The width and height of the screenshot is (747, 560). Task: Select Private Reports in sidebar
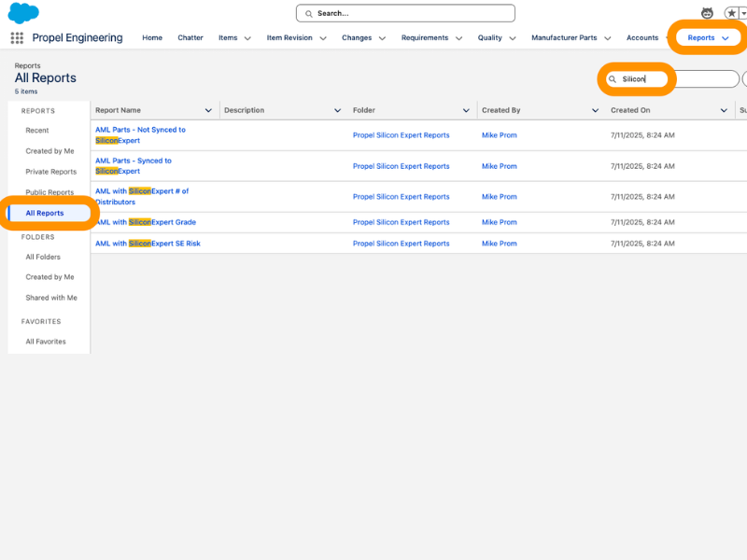tap(51, 172)
